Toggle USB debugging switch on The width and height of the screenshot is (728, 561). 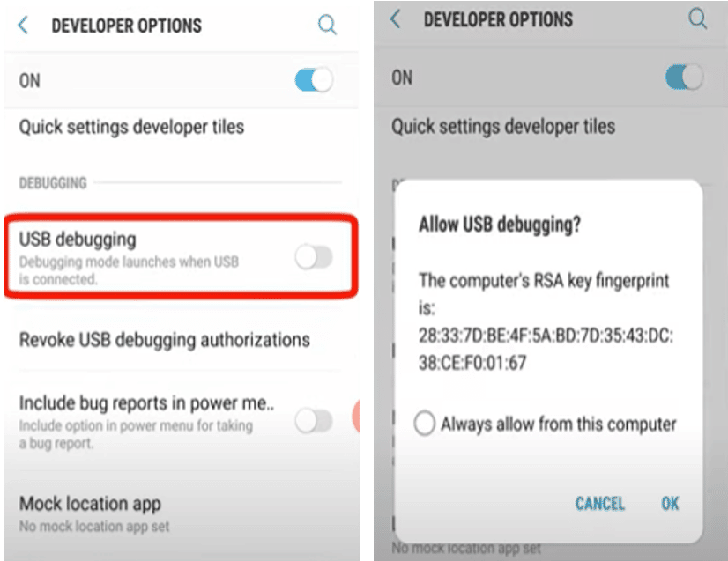pos(314,257)
